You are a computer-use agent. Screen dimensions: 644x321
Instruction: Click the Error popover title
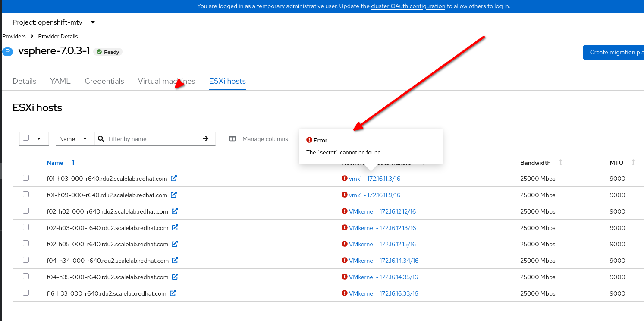[x=320, y=140]
